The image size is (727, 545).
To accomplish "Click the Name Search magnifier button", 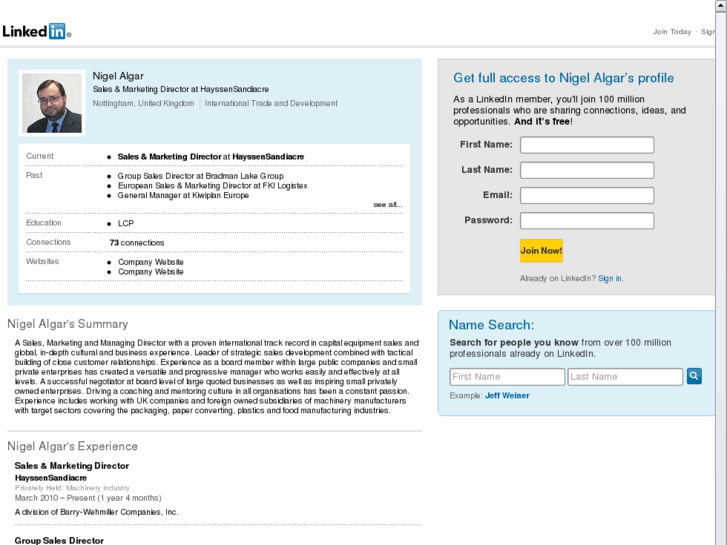I will tap(694, 376).
